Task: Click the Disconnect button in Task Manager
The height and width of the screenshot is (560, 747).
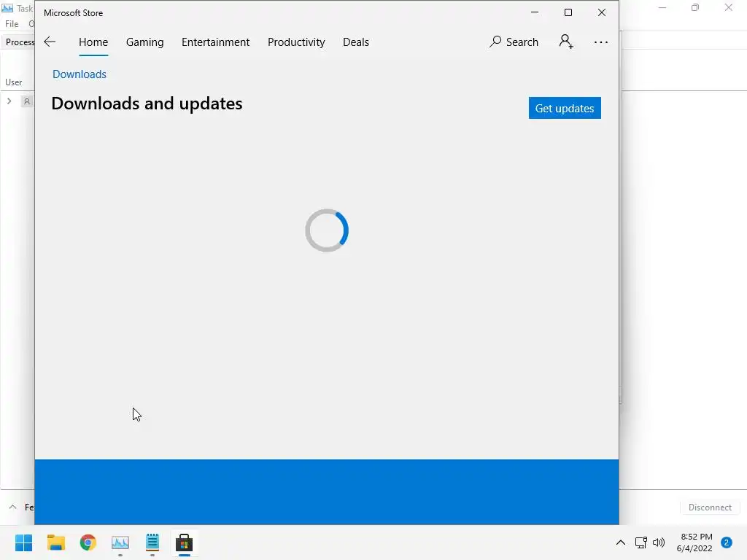Action: tap(710, 507)
